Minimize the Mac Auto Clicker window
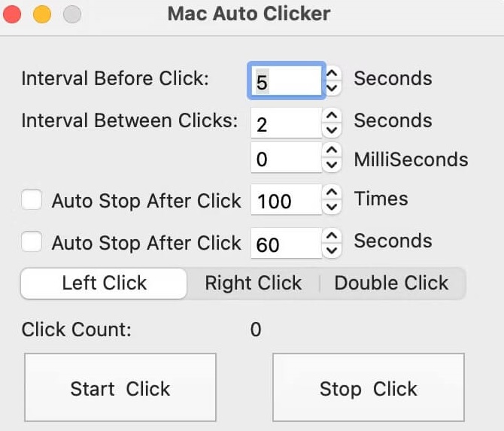The height and width of the screenshot is (431, 504). point(42,14)
